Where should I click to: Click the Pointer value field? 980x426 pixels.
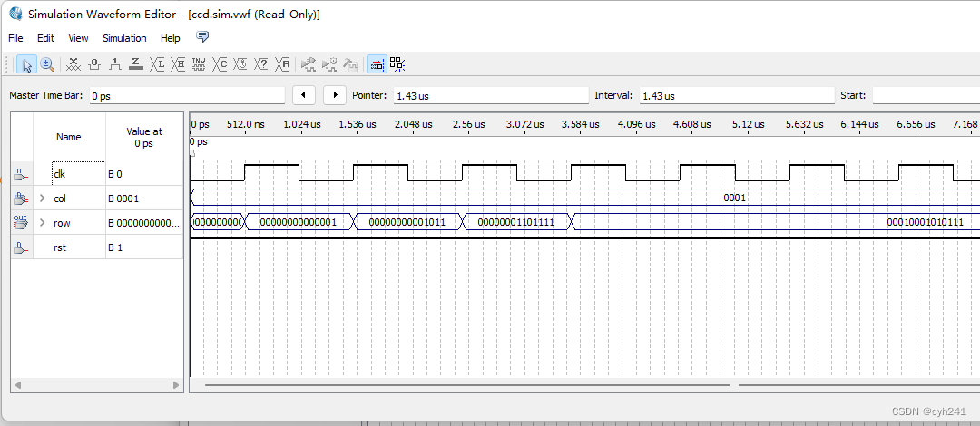coord(491,95)
